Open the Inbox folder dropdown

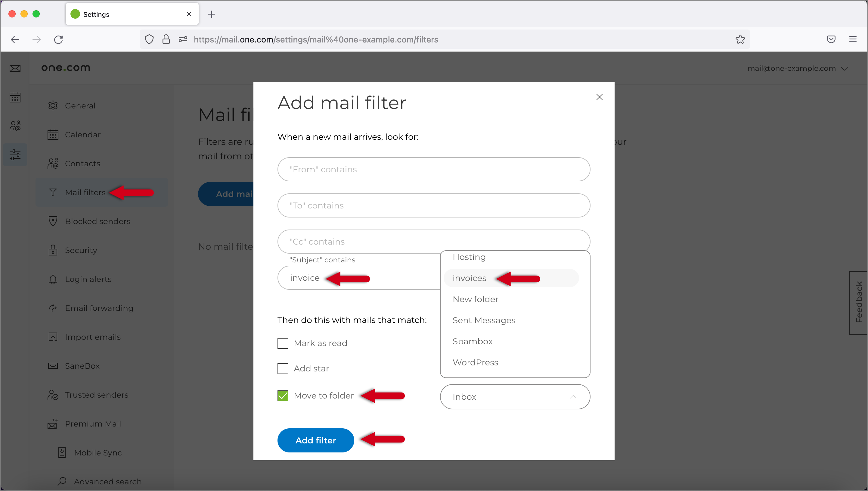point(515,397)
